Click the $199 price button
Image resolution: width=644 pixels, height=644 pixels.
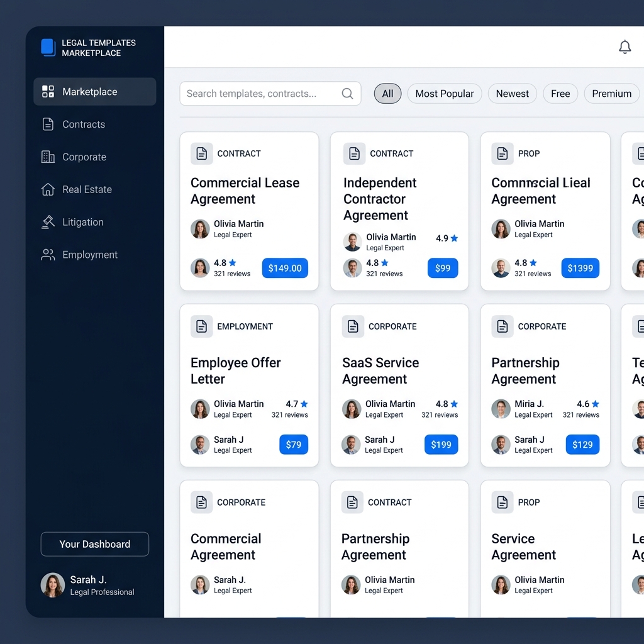[441, 445]
